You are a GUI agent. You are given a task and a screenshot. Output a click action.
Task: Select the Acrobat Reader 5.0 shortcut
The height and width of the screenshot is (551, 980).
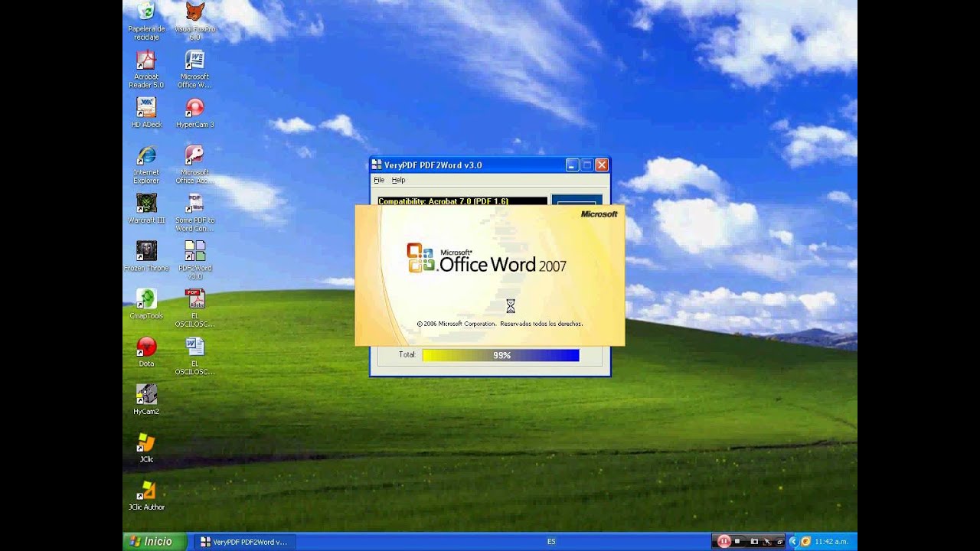[x=146, y=69]
